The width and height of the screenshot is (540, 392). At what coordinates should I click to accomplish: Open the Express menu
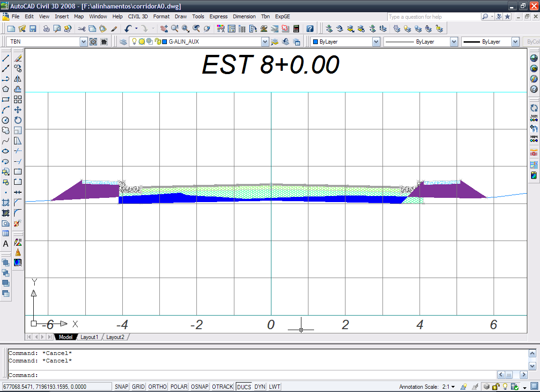coord(218,16)
